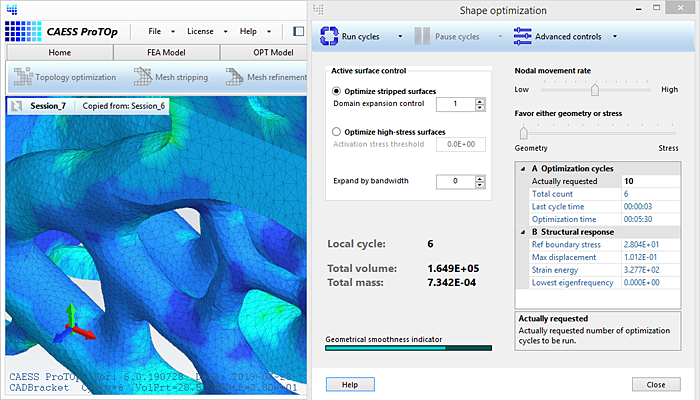Screen dimensions: 700x400
Task: Click the CAESS ProTOp logo icon
Action: coord(22,31)
